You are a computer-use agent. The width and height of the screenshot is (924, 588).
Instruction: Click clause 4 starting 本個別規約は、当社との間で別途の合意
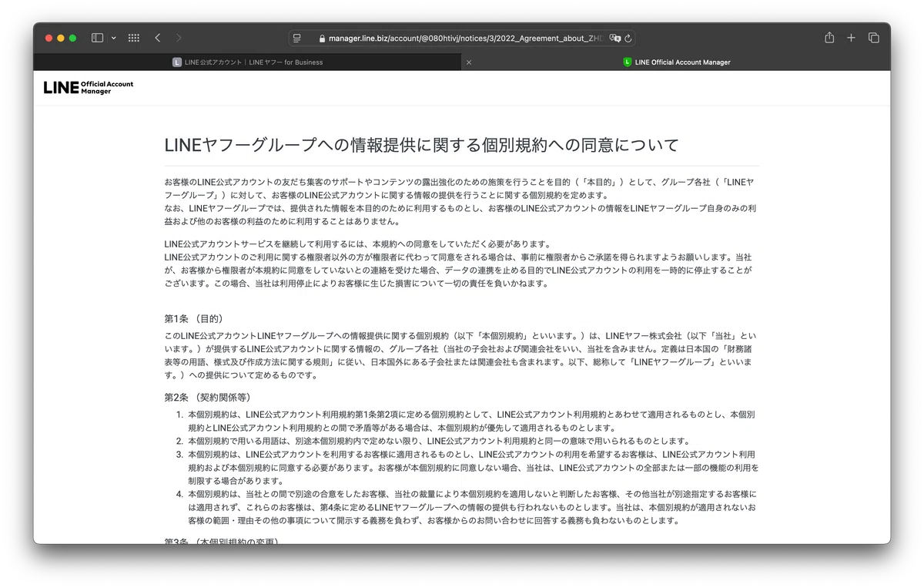(473, 506)
